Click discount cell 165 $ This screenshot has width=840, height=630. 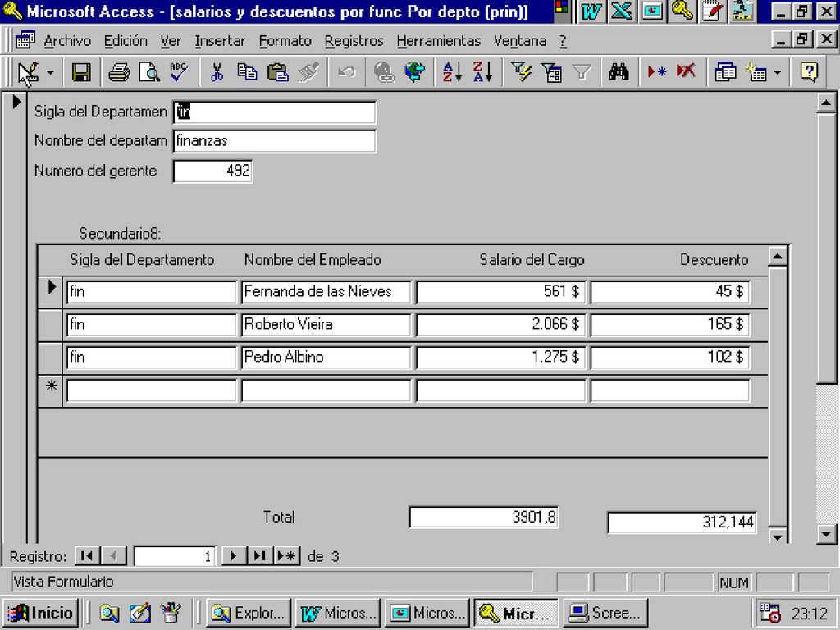669,325
